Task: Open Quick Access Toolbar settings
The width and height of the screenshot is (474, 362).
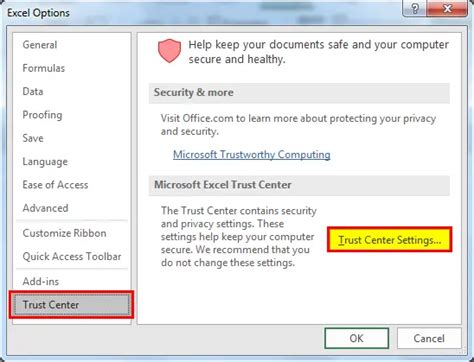Action: pos(71,256)
